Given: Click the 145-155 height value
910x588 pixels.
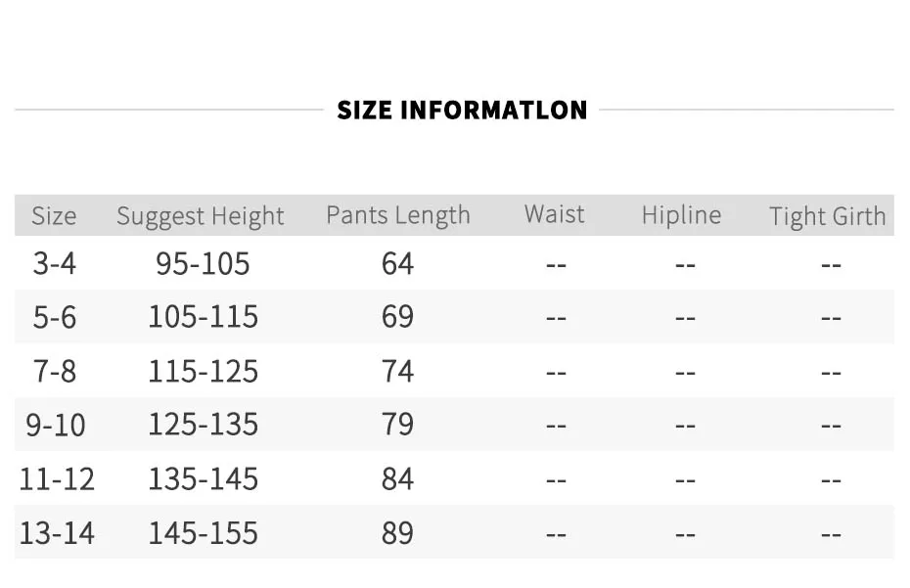Looking at the screenshot, I should click(x=204, y=533).
